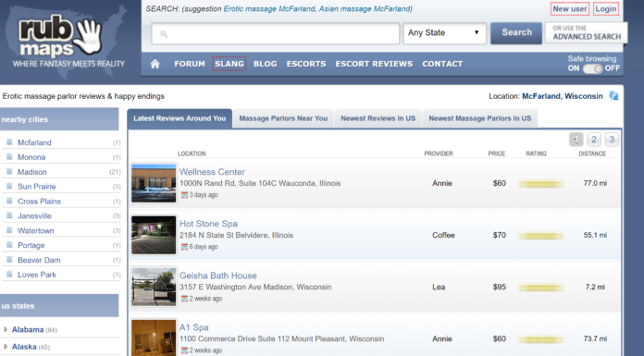Go to results page 2
Screen dimensions: 644x356
pyautogui.click(x=594, y=140)
